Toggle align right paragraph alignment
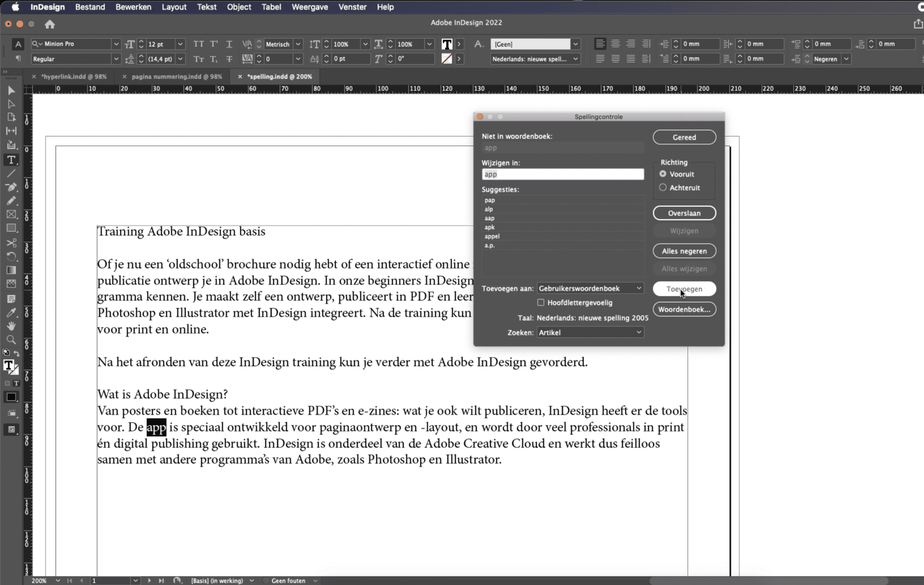The image size is (924, 585). tap(630, 44)
